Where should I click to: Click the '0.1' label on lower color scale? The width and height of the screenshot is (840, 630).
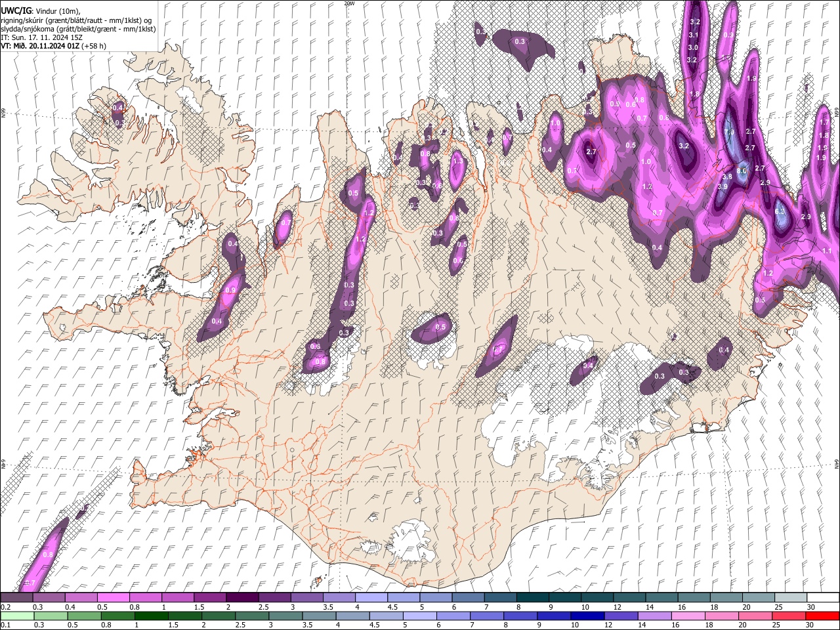pos(5,625)
